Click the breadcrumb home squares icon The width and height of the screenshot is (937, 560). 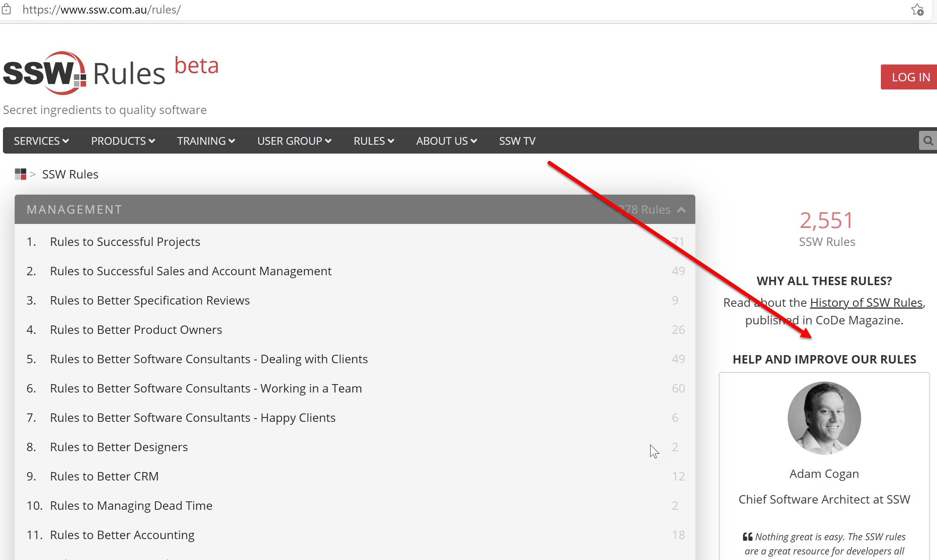click(x=21, y=174)
